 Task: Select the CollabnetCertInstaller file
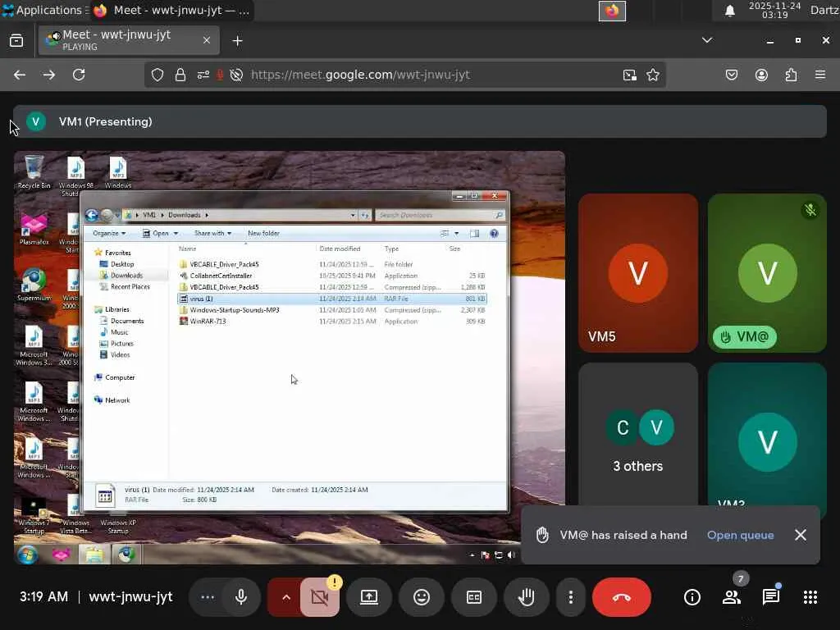[332, 276]
